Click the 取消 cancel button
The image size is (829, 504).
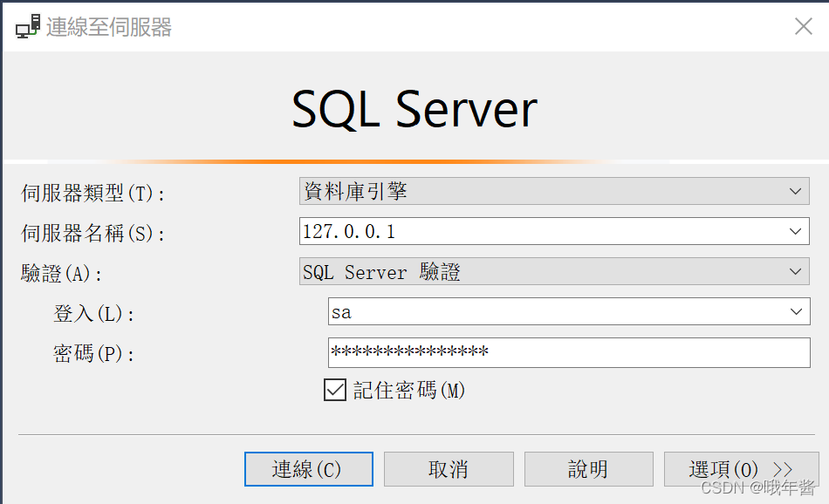pos(449,469)
